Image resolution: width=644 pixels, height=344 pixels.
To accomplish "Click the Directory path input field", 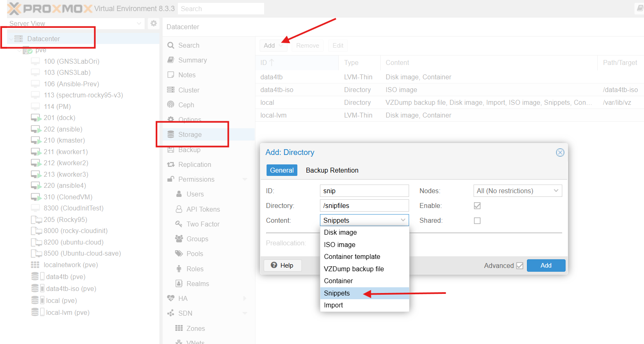I will [364, 205].
